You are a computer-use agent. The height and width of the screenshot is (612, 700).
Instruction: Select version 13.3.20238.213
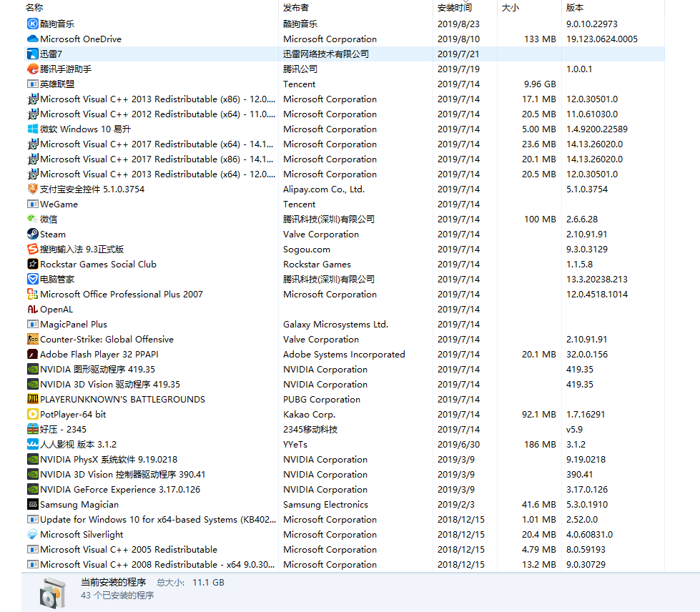(597, 280)
